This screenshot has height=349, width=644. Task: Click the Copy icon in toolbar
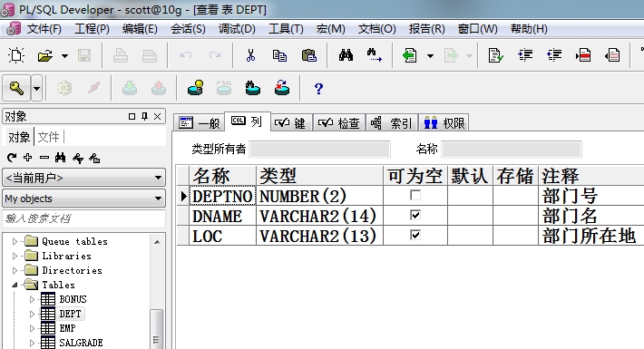click(279, 55)
